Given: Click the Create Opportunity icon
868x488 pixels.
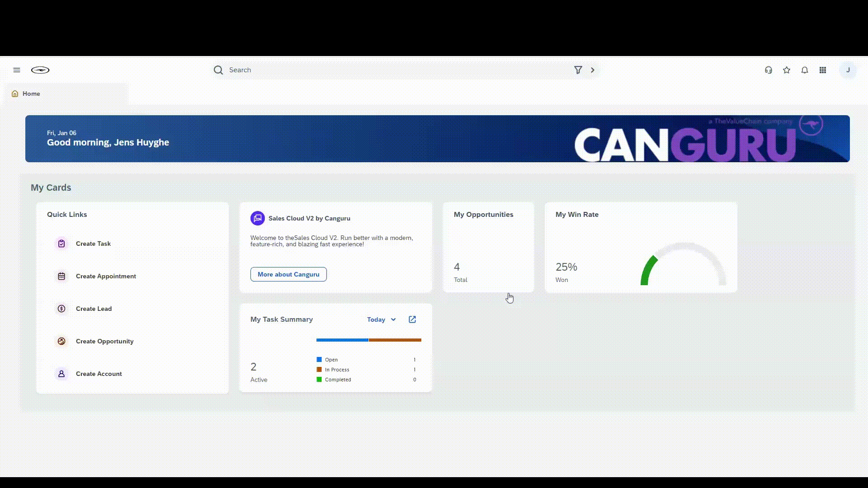Looking at the screenshot, I should pos(61,341).
